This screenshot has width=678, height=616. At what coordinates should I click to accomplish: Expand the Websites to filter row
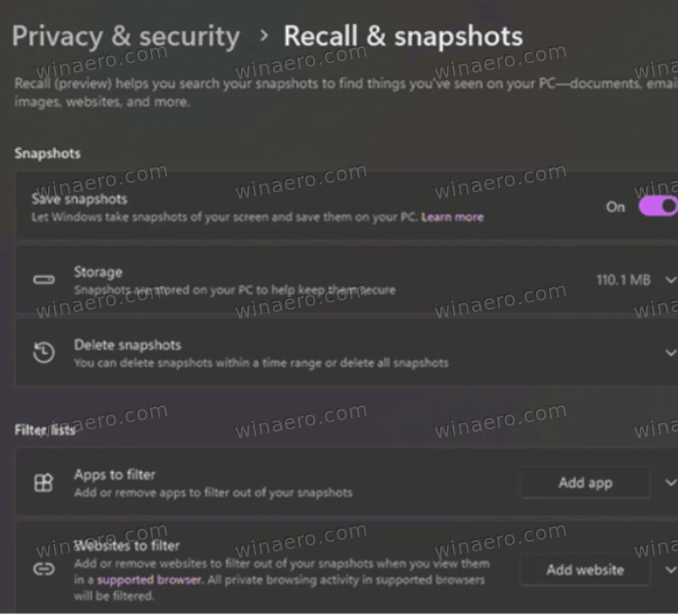tap(671, 570)
